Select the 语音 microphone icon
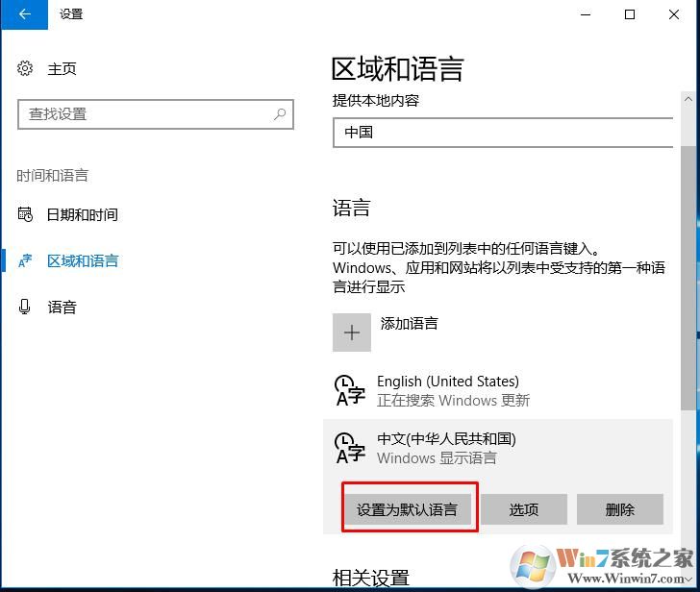Screen dimensions: 700x592 tap(25, 307)
